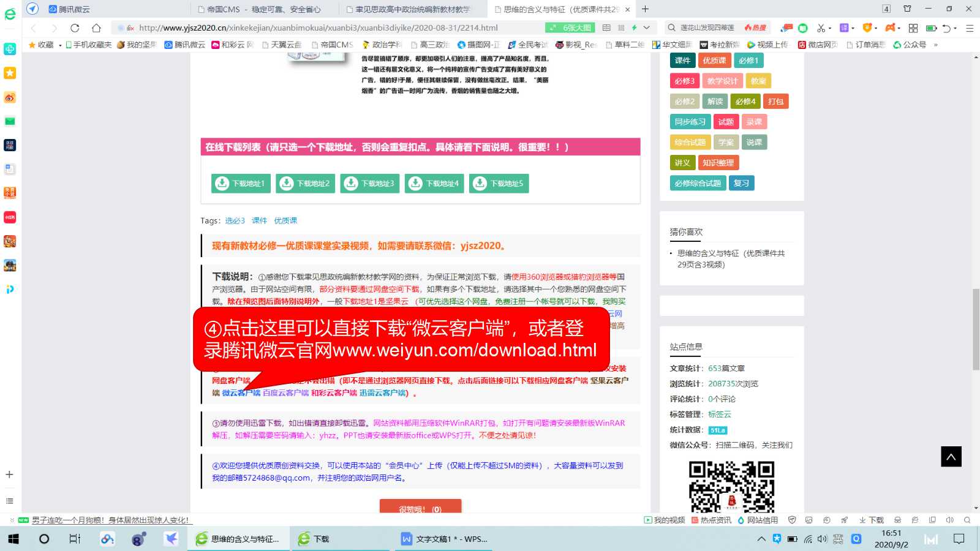Open 手机收藏夹 bookmark
980x551 pixels.
tap(89, 45)
